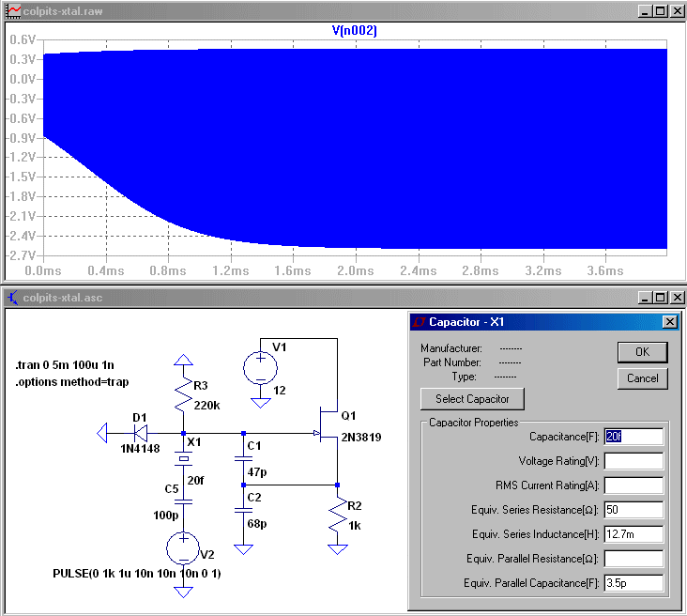The height and width of the screenshot is (616, 687).
Task: Click the X1 crystal symbol
Action: tap(184, 459)
